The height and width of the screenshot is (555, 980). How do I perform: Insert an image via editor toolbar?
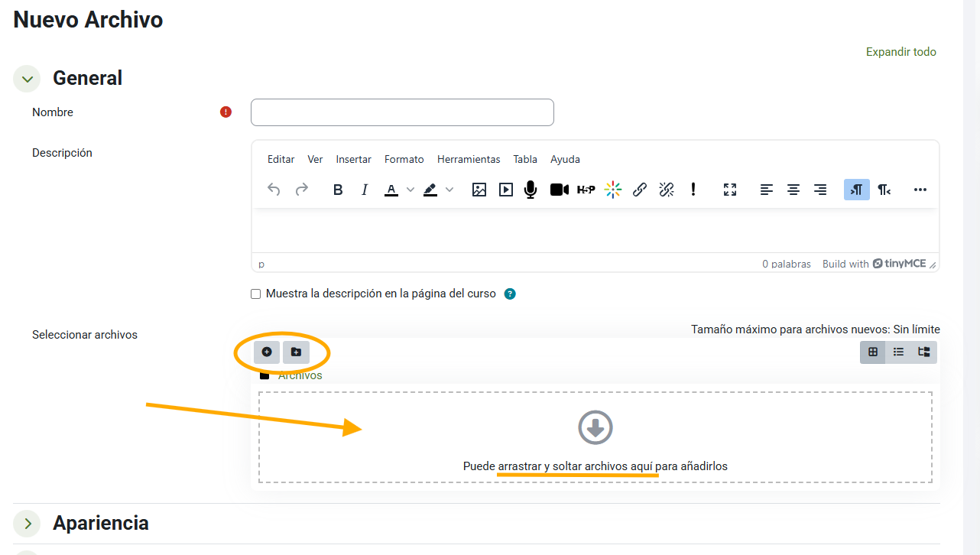pos(479,190)
